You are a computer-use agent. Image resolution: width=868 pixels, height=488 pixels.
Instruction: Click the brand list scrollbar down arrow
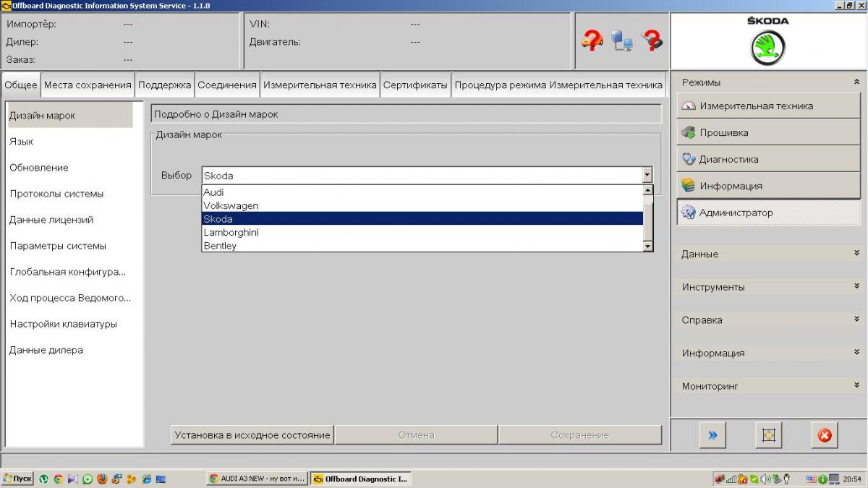point(648,247)
